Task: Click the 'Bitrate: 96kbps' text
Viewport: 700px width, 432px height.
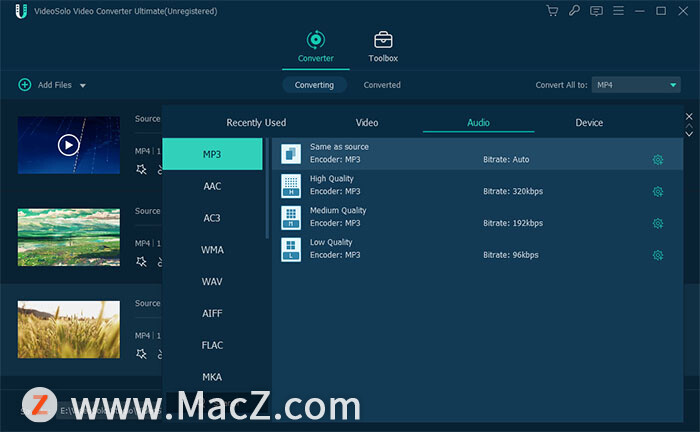Action: coord(511,255)
